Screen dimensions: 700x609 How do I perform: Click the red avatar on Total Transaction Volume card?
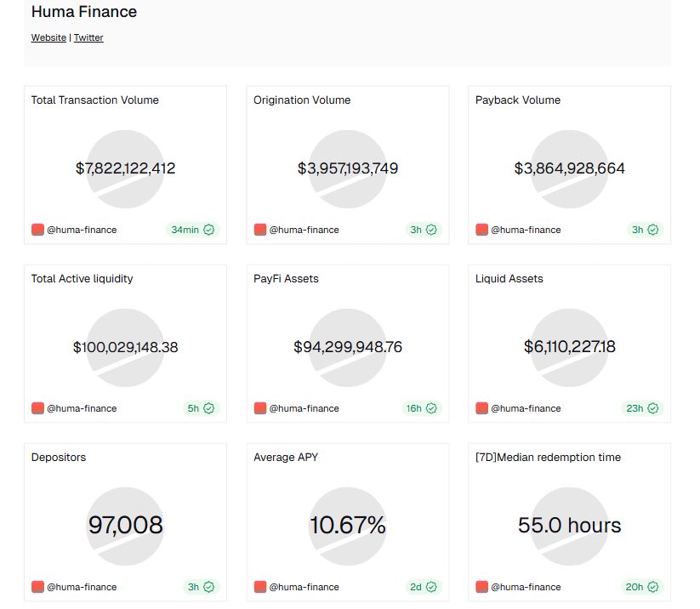tap(37, 230)
